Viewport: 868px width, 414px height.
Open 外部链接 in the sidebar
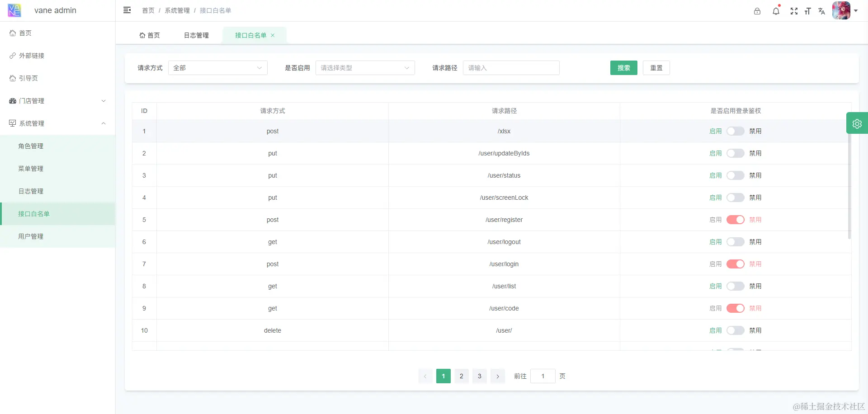(57, 56)
